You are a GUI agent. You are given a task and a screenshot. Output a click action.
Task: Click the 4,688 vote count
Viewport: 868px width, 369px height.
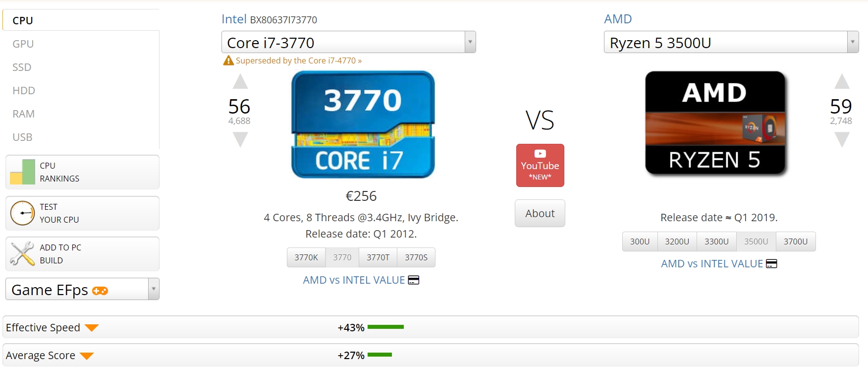pos(239,121)
